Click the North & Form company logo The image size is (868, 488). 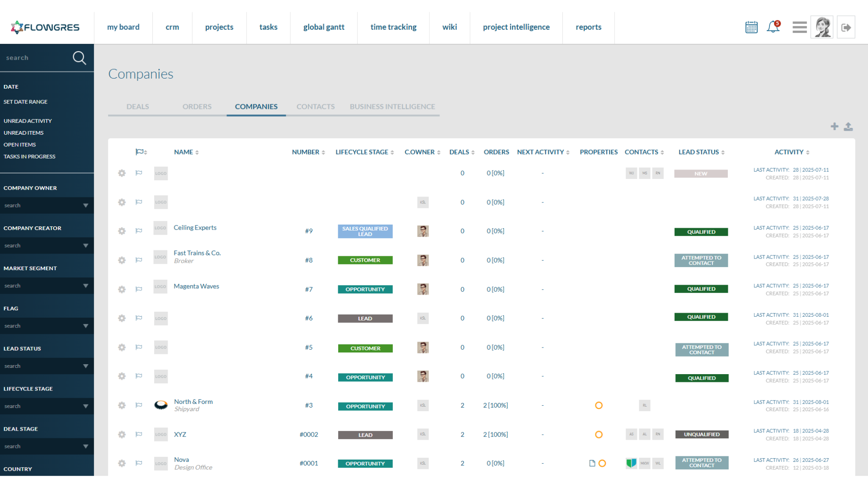pyautogui.click(x=161, y=405)
